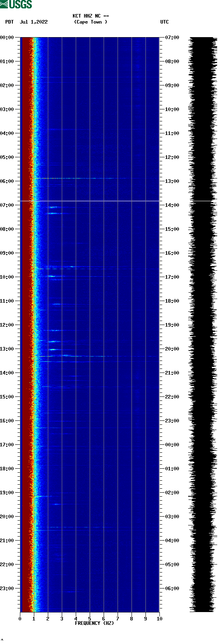Click the 18:00 PDT time label
220x644 pixels.
pyautogui.click(x=7, y=469)
